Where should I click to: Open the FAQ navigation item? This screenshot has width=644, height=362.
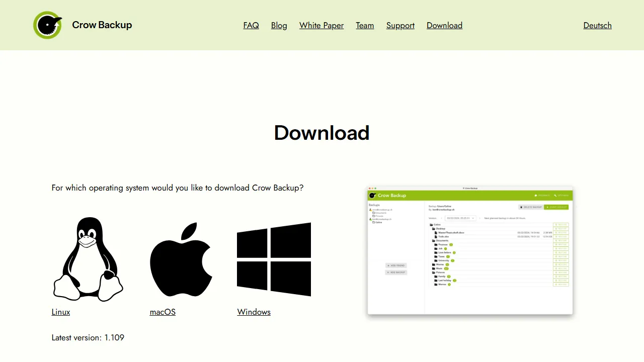coord(251,25)
